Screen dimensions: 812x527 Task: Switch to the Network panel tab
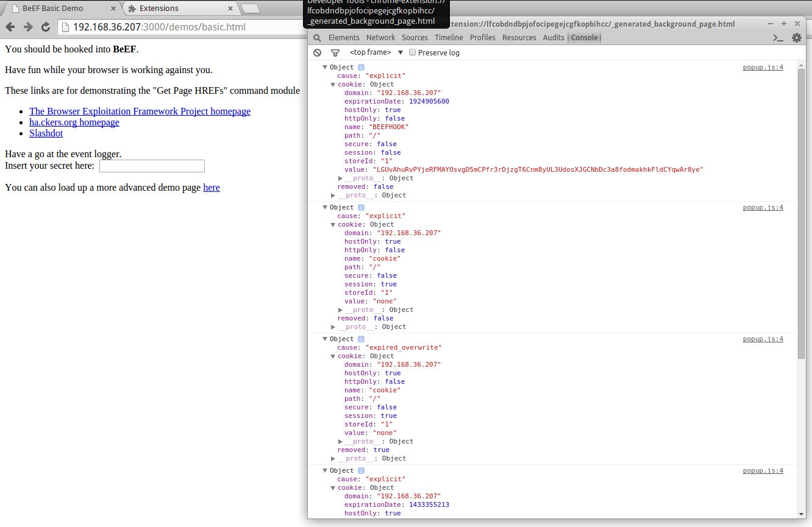(380, 38)
